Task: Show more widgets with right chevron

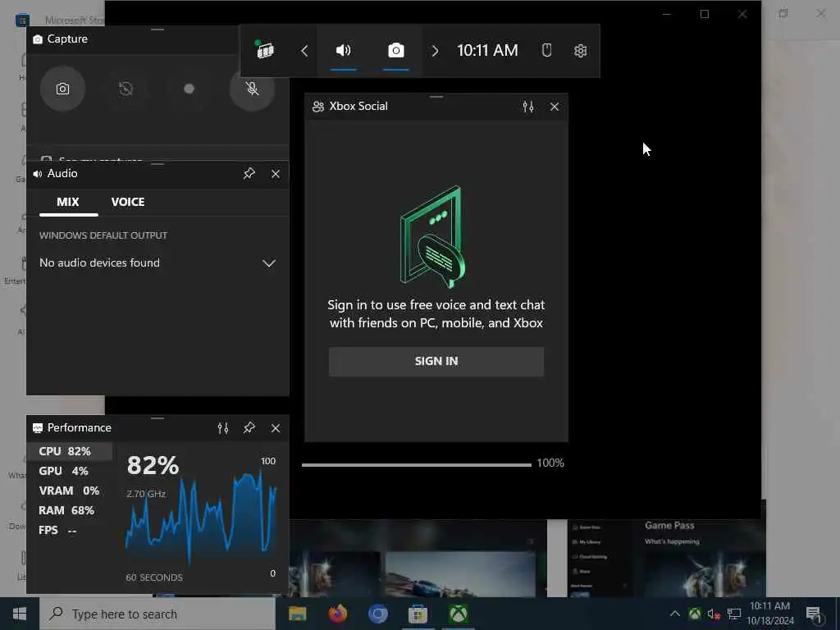Action: (x=435, y=51)
